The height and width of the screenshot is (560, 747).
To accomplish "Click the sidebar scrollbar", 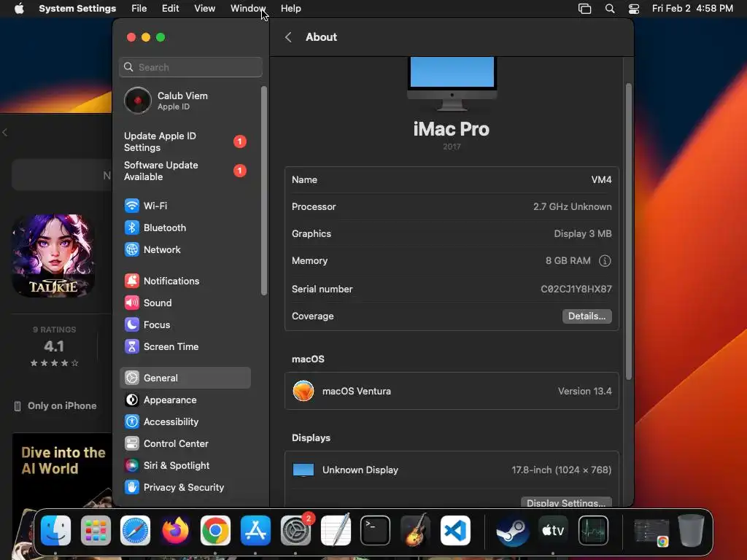I will point(264,190).
